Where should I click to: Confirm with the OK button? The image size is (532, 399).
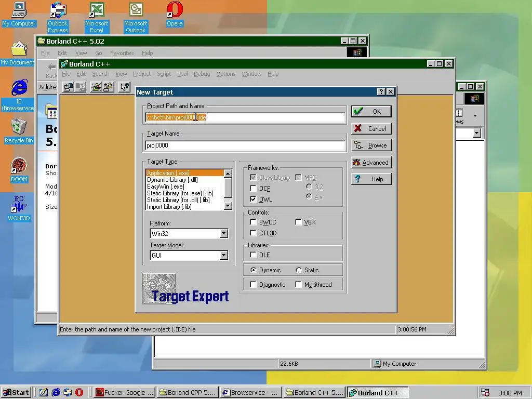point(371,111)
